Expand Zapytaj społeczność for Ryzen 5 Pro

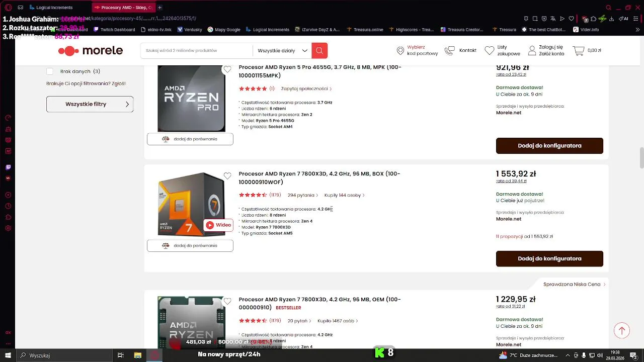pyautogui.click(x=306, y=88)
